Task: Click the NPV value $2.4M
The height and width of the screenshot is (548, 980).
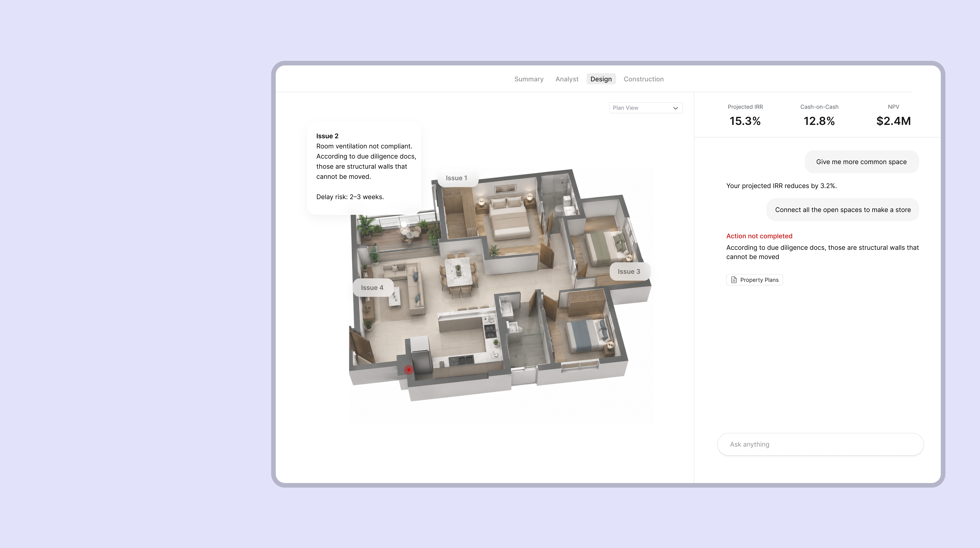Action: click(893, 121)
